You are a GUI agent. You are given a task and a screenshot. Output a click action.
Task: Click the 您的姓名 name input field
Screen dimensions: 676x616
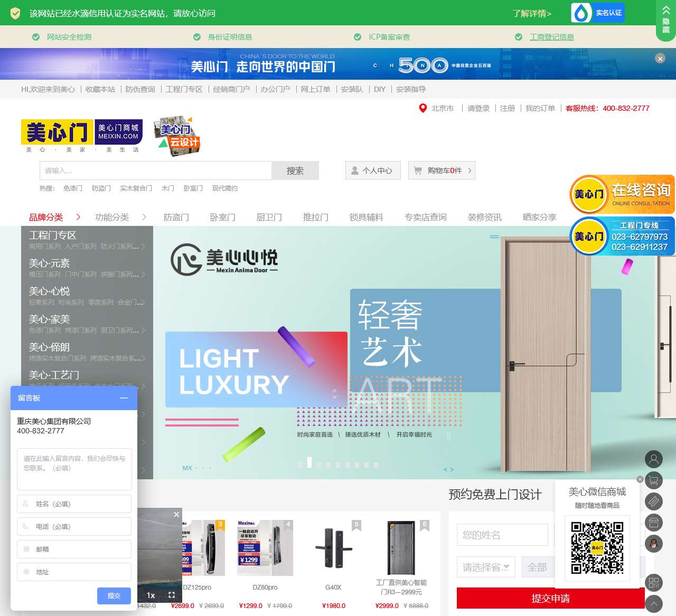pos(502,535)
